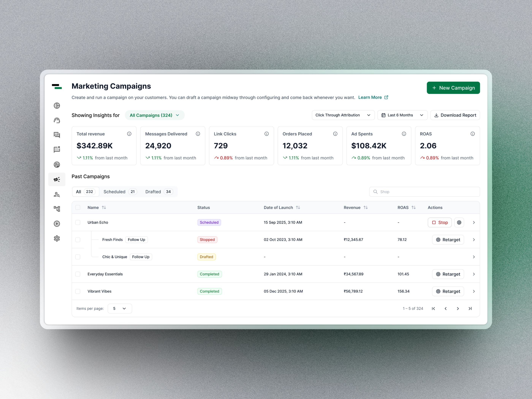532x399 pixels.
Task: Check the checkbox next to Urban Echo
Action: 78,222
